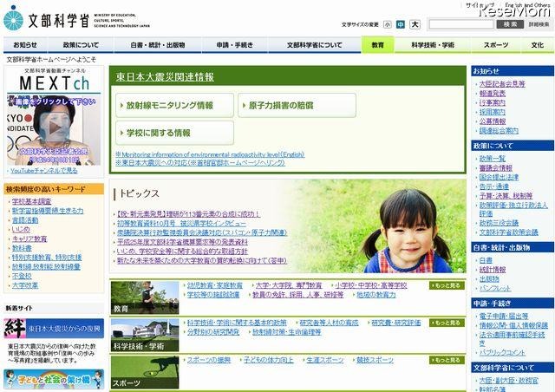Open the 文化 navigation tab
This screenshot has width=555, height=392.
pyautogui.click(x=538, y=45)
